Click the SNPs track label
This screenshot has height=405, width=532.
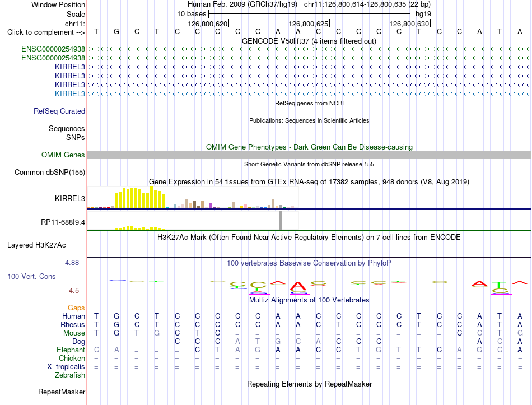pyautogui.click(x=76, y=137)
